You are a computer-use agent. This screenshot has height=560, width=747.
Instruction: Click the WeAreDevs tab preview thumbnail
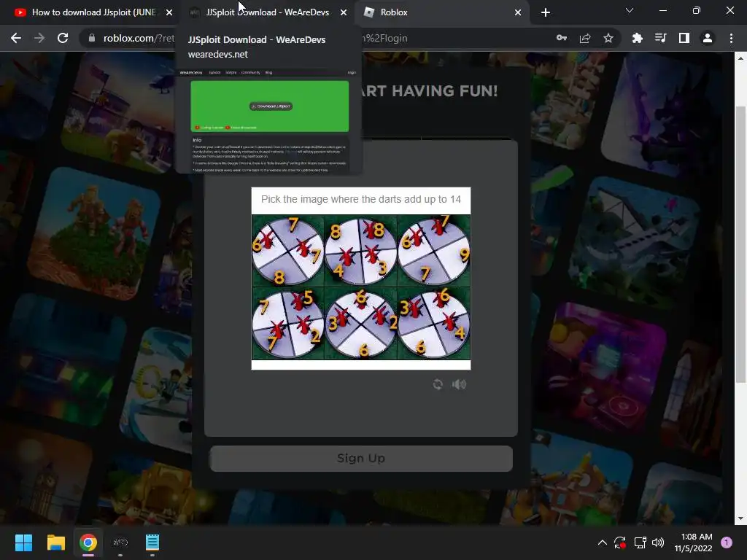pyautogui.click(x=269, y=120)
